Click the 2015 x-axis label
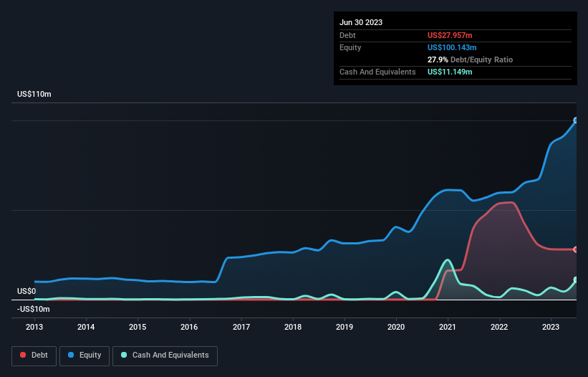Screen dimensions: 588x377 (x=138, y=327)
